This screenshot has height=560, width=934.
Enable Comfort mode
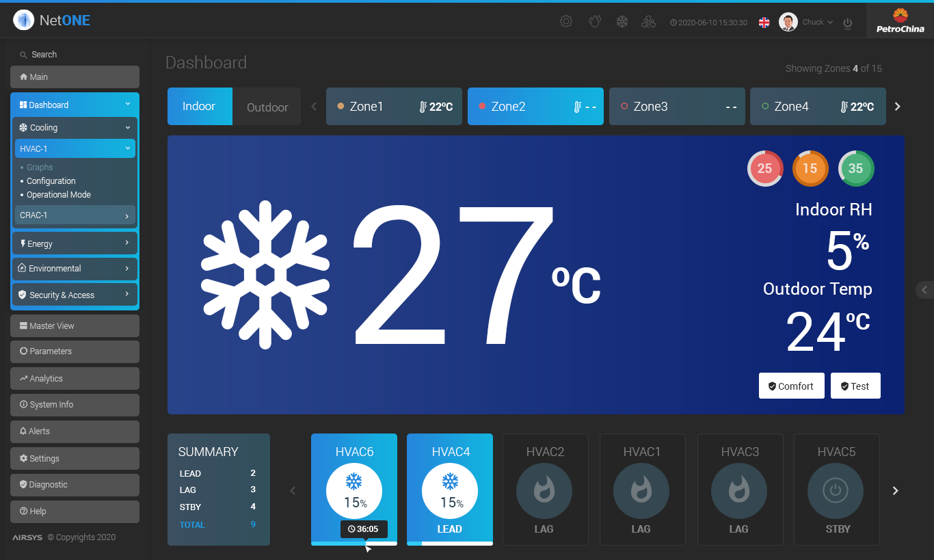791,386
